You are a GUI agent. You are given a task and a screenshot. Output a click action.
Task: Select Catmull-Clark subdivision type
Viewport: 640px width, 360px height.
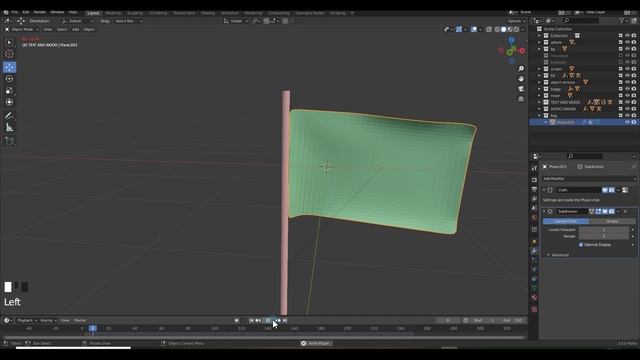[566, 221]
